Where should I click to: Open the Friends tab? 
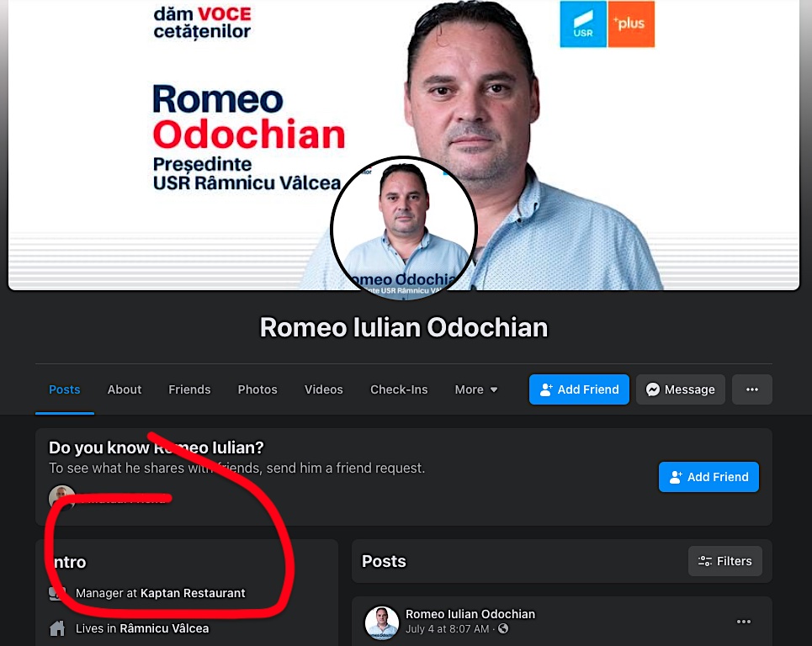tap(189, 389)
